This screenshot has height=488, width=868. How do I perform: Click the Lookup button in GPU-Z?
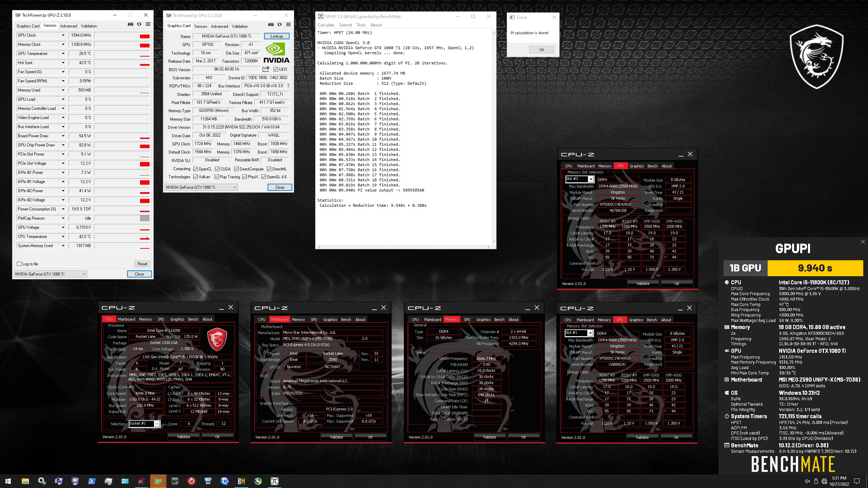(x=277, y=36)
